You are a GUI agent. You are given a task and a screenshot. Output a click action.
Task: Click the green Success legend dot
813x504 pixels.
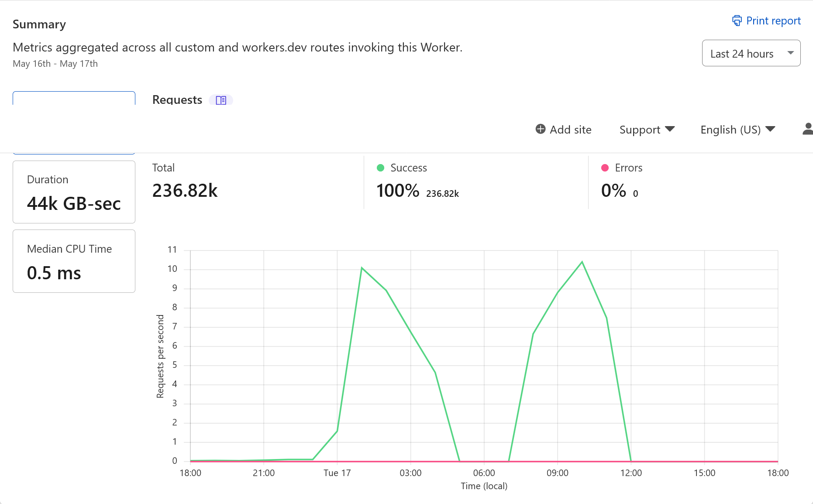pyautogui.click(x=380, y=168)
